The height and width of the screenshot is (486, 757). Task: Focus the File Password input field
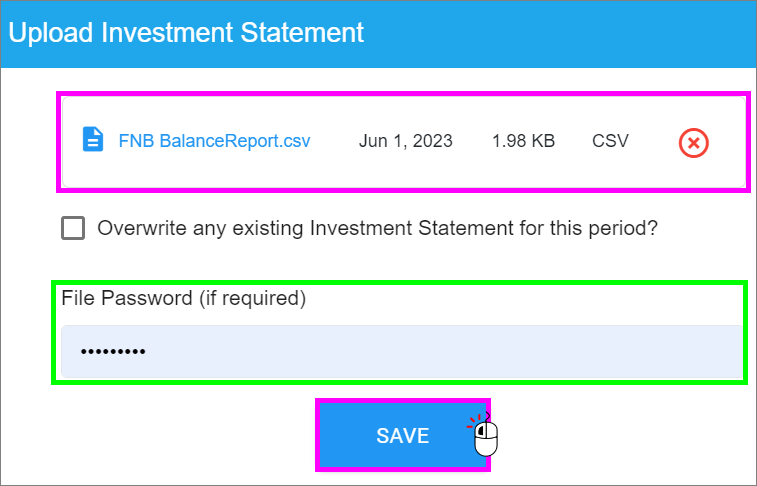click(x=400, y=352)
